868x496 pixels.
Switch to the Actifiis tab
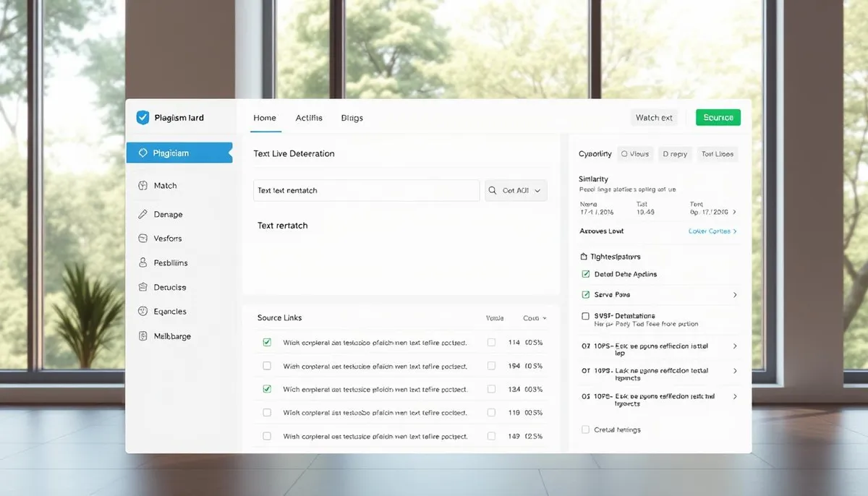tap(309, 118)
